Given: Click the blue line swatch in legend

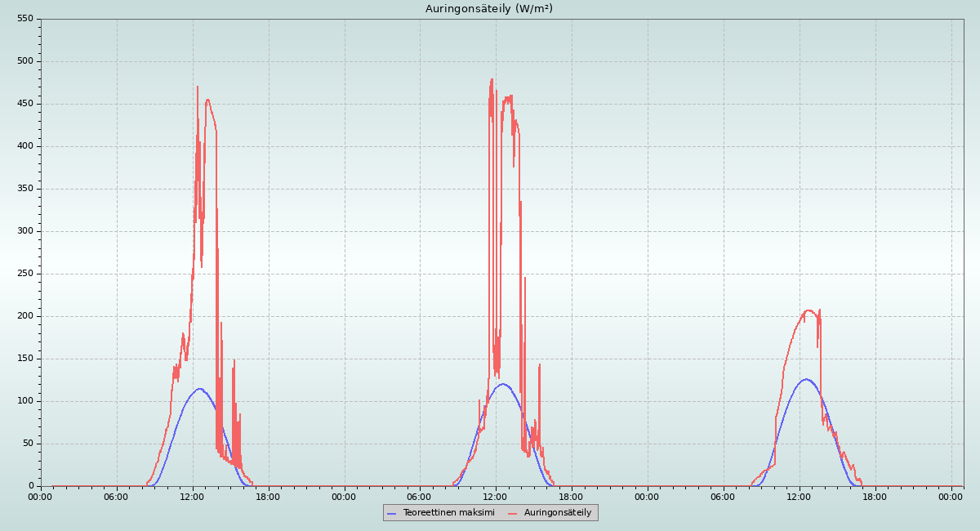Looking at the screenshot, I should (x=392, y=513).
